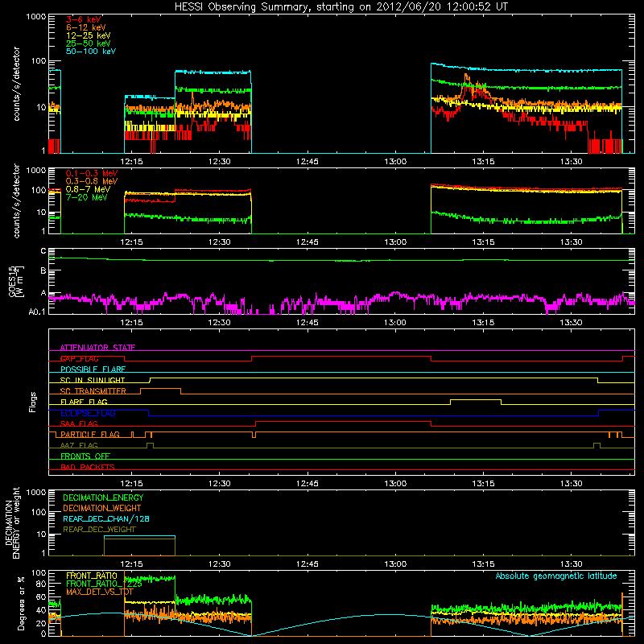Click the cyan rear decimation box in decimation plot
Screen dimensions: 644x644
(139, 536)
